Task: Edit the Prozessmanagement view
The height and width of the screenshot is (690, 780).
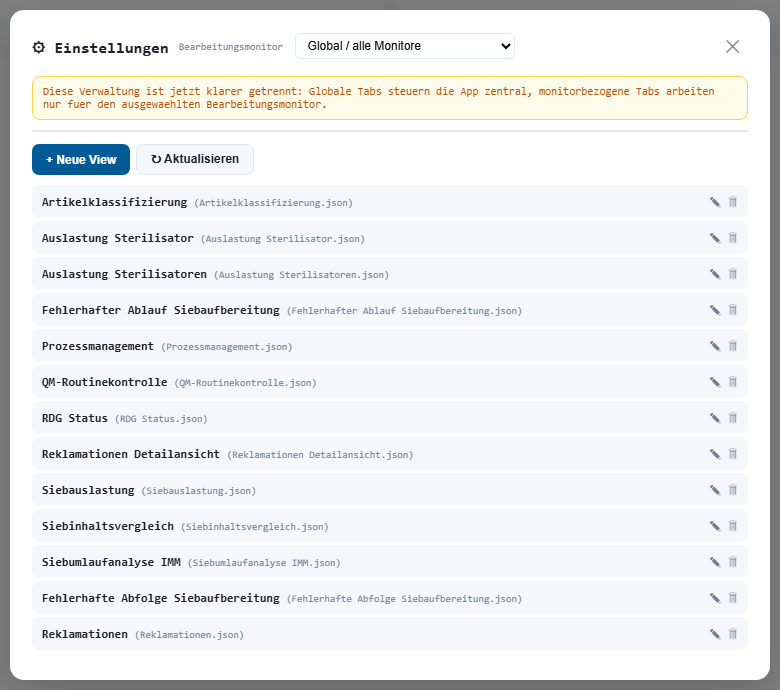Action: click(x=714, y=346)
